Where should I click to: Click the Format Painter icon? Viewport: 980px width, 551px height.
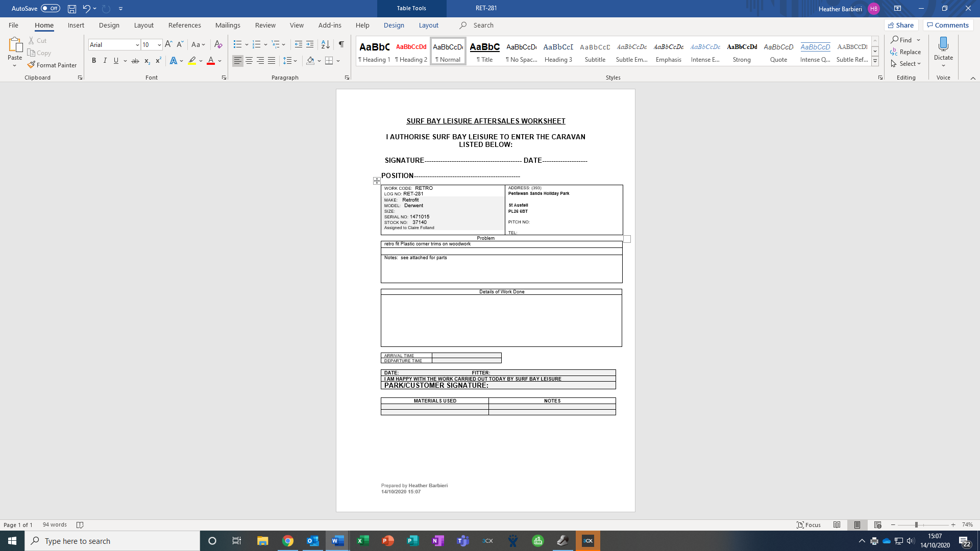(32, 65)
